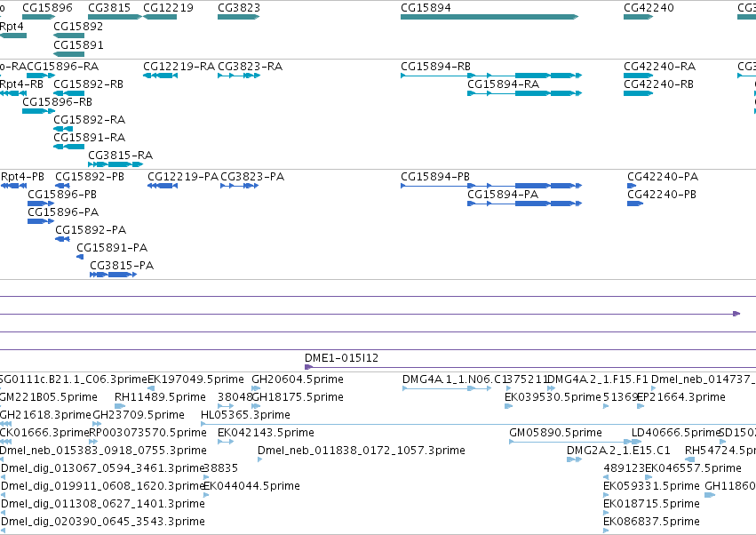Open the CG15891-RA transcript label

[x=89, y=138]
